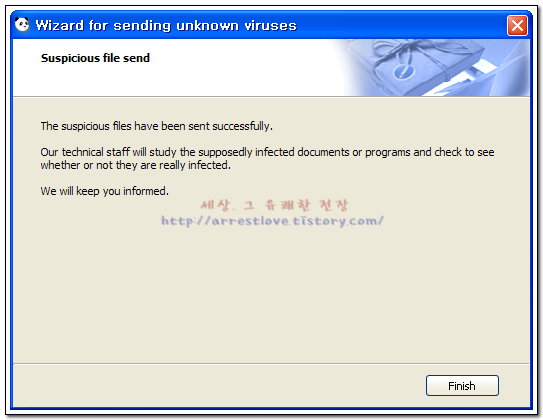Click the 'whether or not they are really infected' line
The height and width of the screenshot is (420, 543).
point(135,165)
